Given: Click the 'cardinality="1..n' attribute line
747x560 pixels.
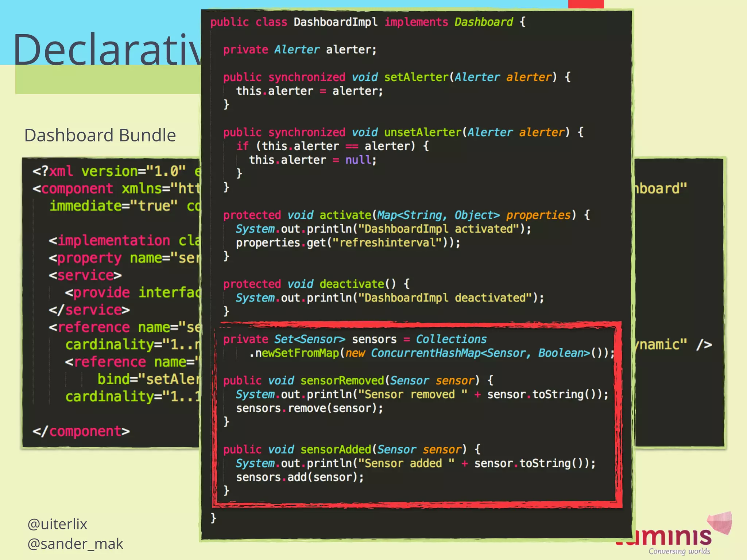Looking at the screenshot, I should point(133,345).
